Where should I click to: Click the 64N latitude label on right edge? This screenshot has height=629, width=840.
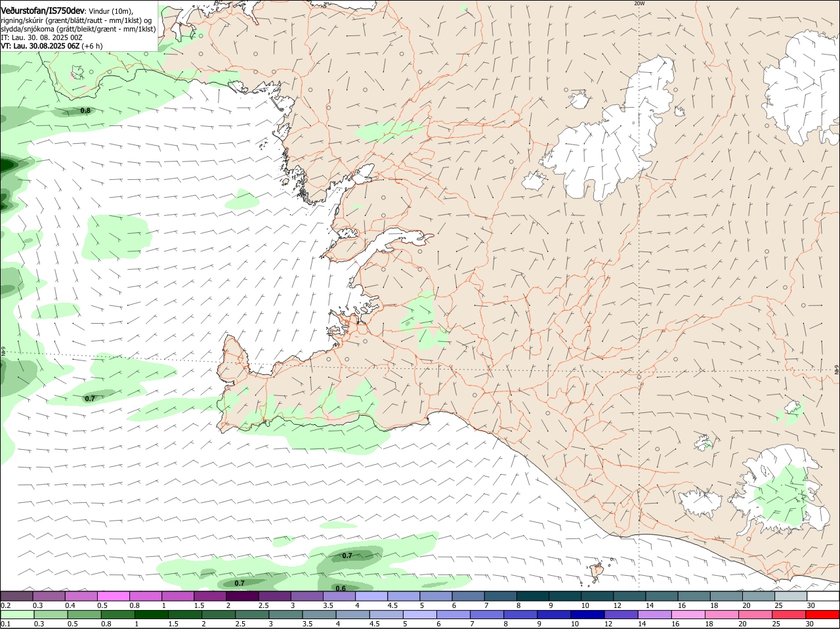(836, 370)
